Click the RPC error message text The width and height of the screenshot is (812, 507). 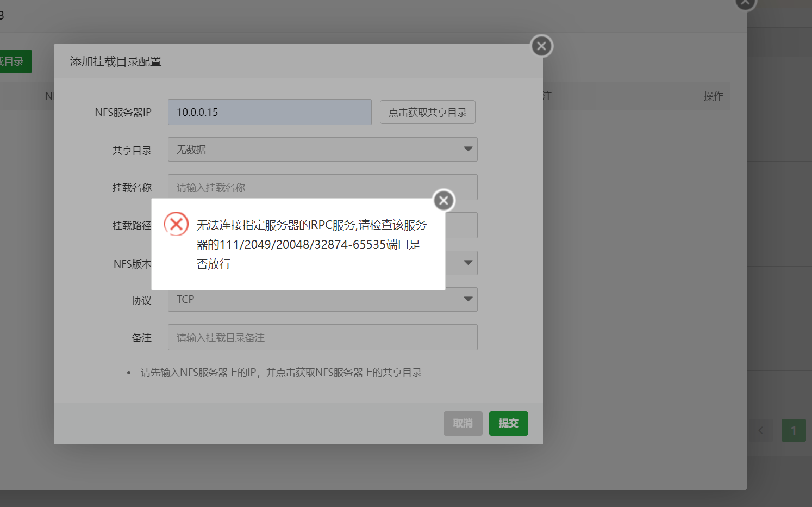coord(311,244)
